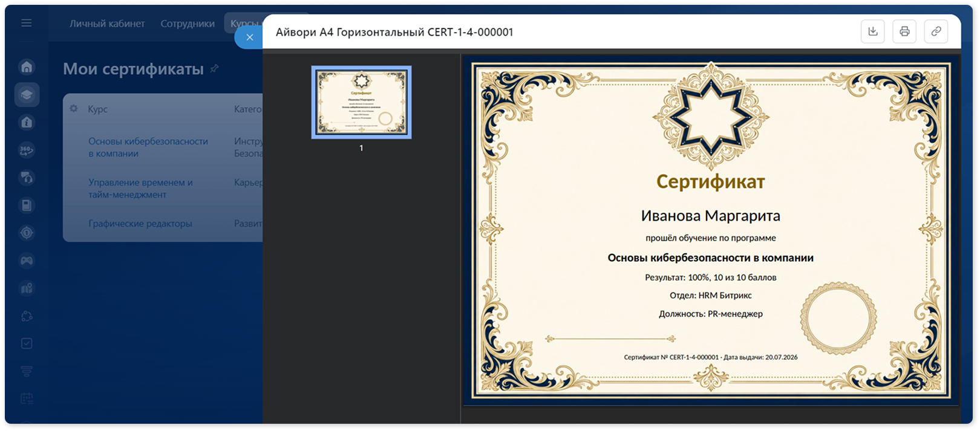Image resolution: width=980 pixels, height=431 pixels.
Task: Open table settings gear next to Курс
Action: [74, 109]
